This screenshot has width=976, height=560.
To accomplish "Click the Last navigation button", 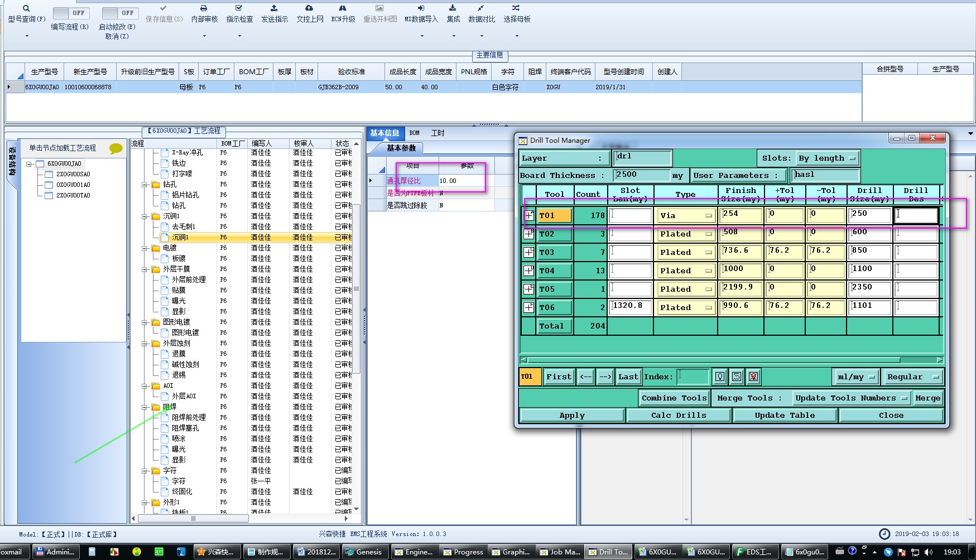I will [628, 376].
